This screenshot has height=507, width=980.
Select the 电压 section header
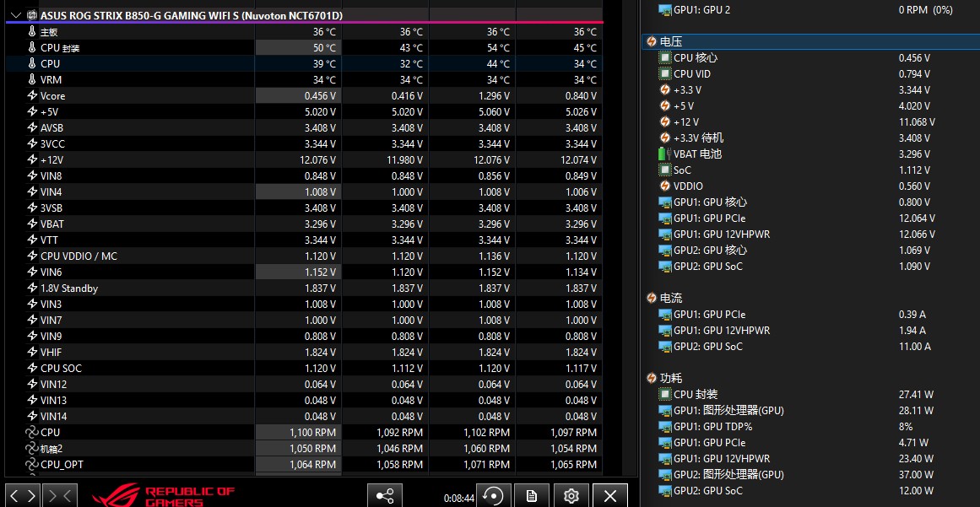click(x=810, y=42)
